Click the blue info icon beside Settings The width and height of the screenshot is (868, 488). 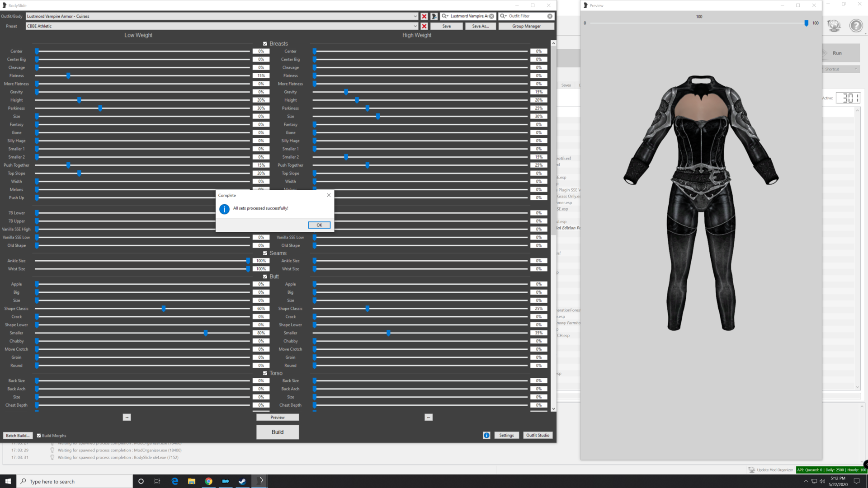486,435
